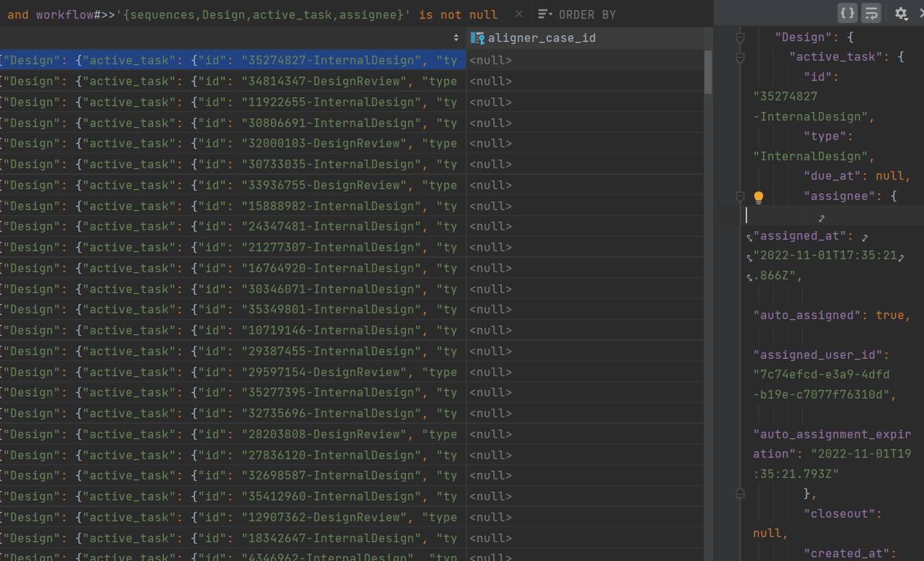Click the ORDER BY sort icon
Viewport: 924px width, 561px height.
pos(546,14)
